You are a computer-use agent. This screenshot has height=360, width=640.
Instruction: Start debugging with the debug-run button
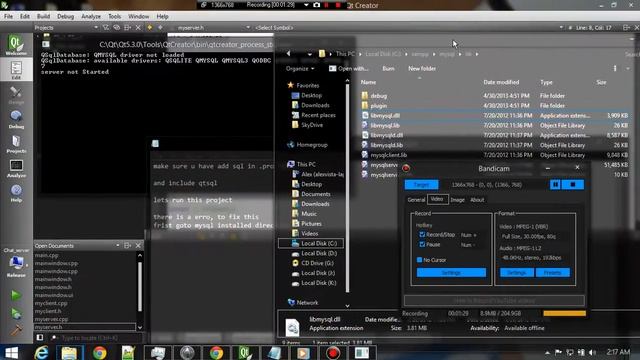(16, 313)
